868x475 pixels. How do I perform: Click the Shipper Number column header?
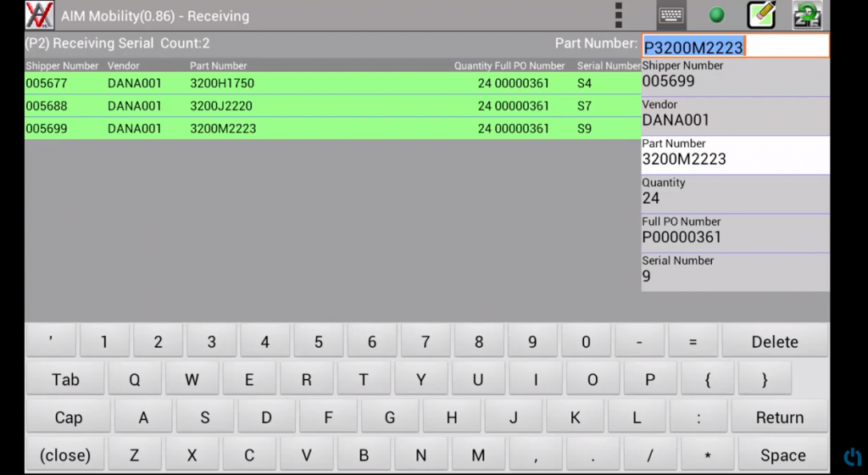62,65
